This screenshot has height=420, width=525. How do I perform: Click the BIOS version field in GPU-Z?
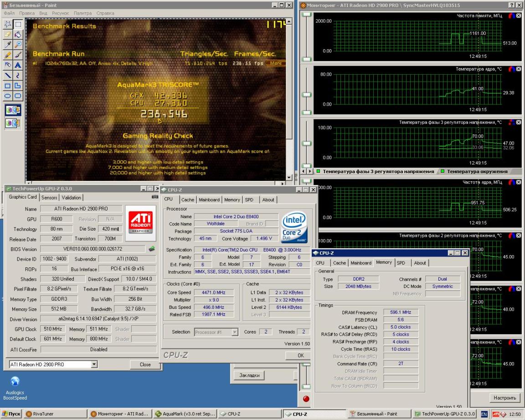pyautogui.click(x=93, y=249)
